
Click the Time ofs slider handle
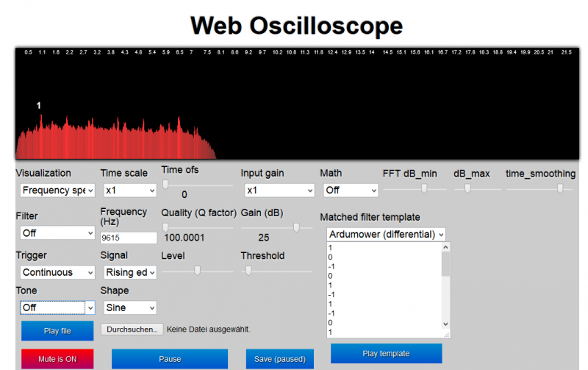165,184
